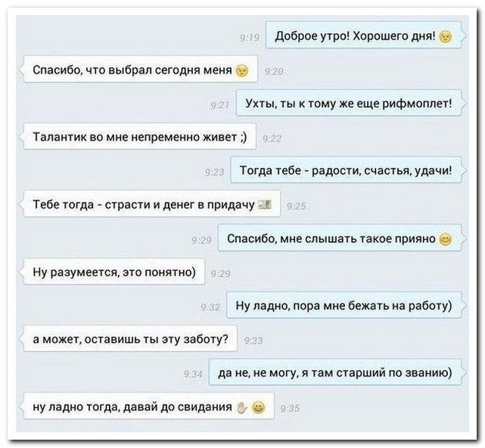Tap the text "Спасибо, что выбрал сегодня меня"
Screen dimensions: 485x448
click(132, 70)
